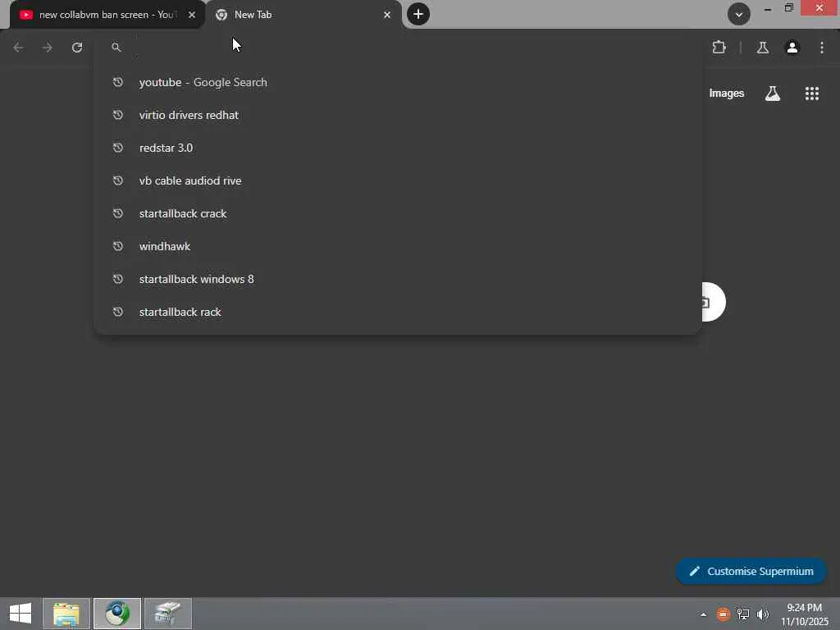Open the Google apps grid
This screenshot has height=630, width=840.
coord(811,94)
